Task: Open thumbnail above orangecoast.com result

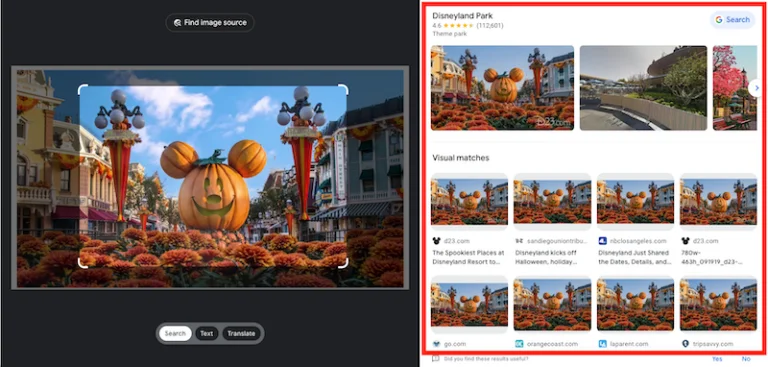Action: 552,304
